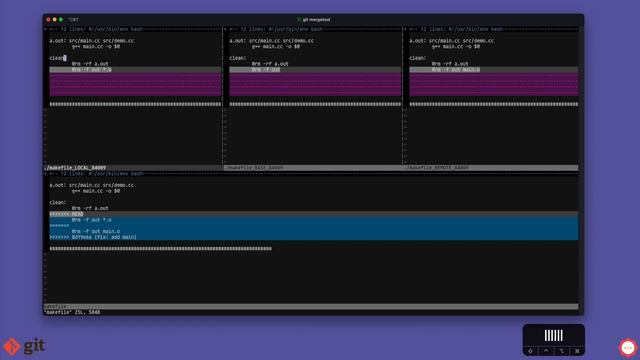Focus the makefile_LOCAL_84009 status line

pyautogui.click(x=133, y=168)
